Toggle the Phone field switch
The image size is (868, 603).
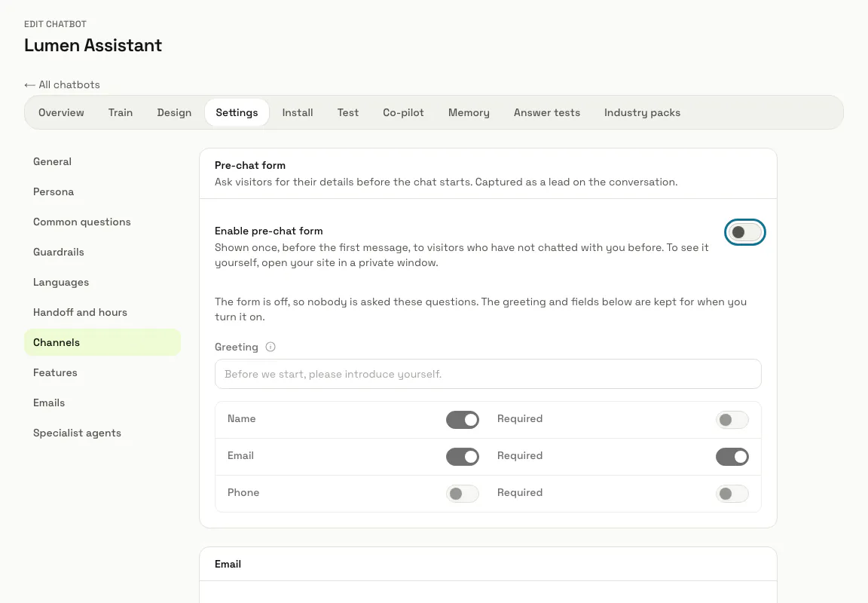click(462, 494)
